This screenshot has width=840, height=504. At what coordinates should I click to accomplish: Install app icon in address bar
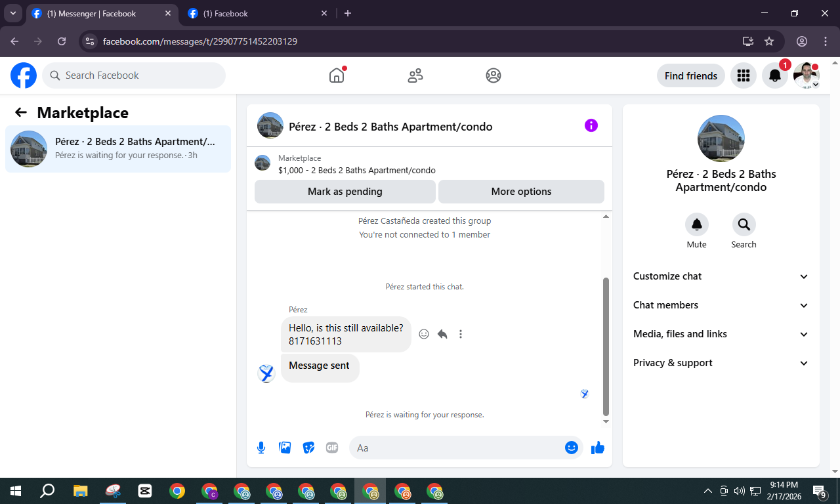(x=747, y=41)
